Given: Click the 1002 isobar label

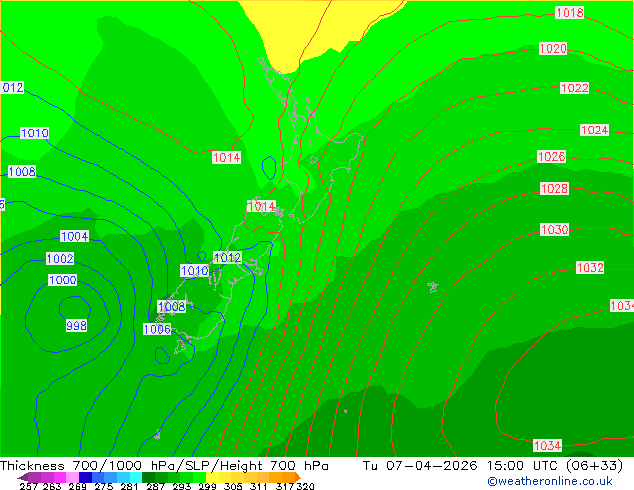Looking at the screenshot, I should click(x=60, y=258).
